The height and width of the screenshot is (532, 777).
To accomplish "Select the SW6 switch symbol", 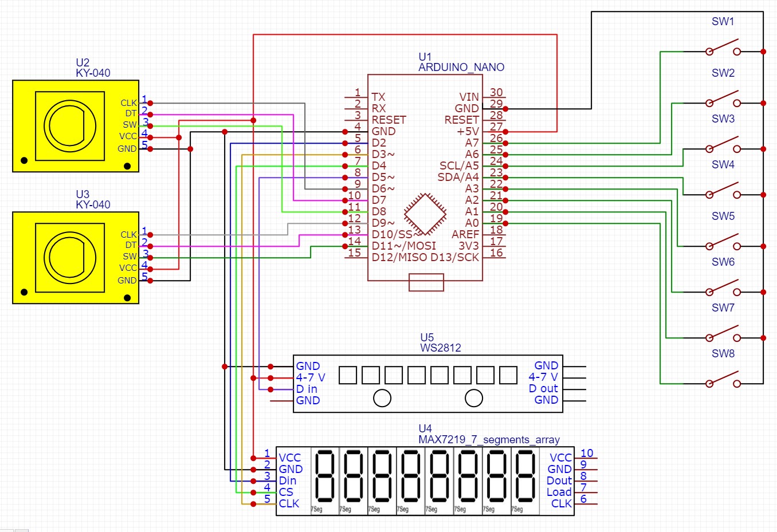I will pos(723,289).
